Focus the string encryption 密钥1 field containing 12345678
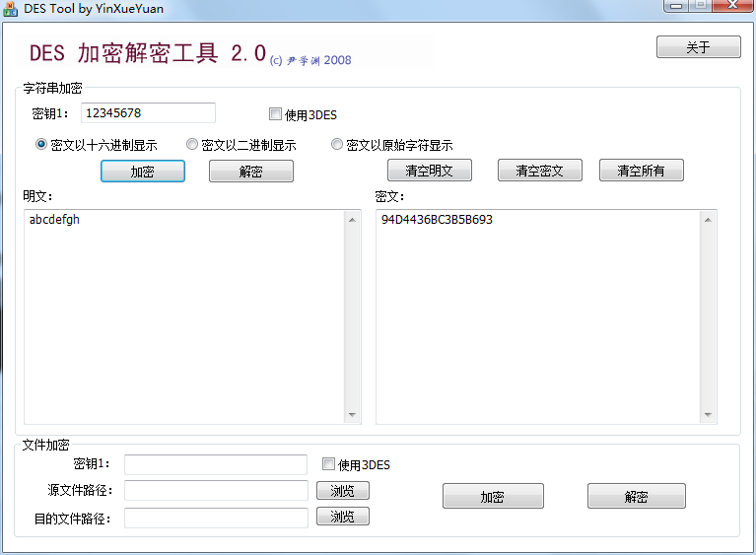 click(148, 112)
